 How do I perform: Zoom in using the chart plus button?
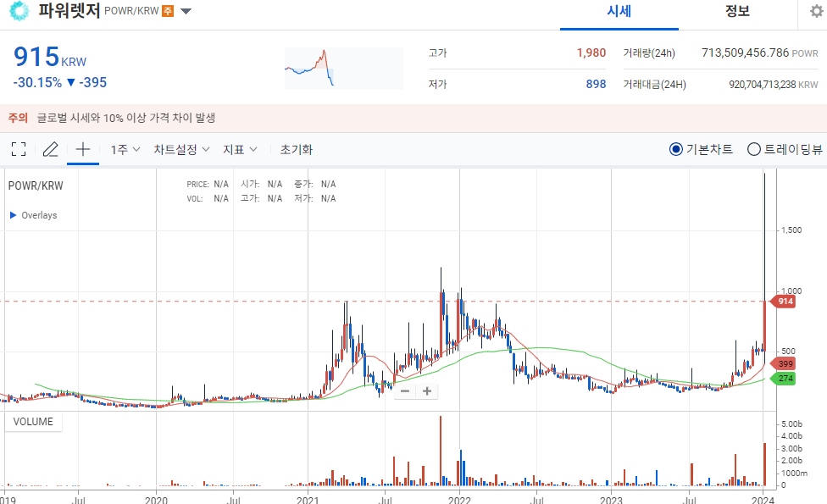(x=426, y=390)
